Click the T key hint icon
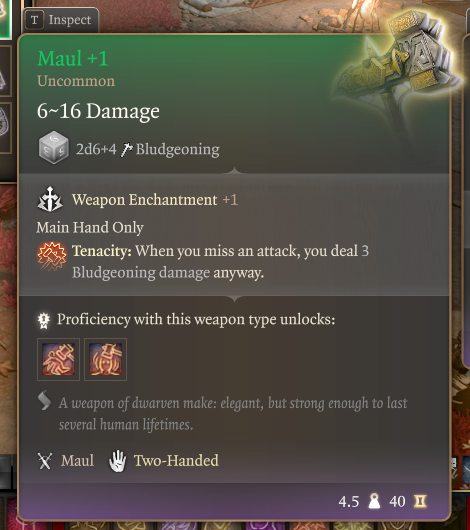 point(34,20)
